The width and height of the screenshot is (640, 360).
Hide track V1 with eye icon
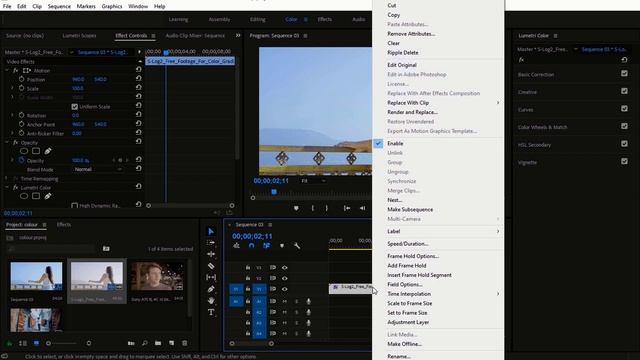pyautogui.click(x=284, y=289)
